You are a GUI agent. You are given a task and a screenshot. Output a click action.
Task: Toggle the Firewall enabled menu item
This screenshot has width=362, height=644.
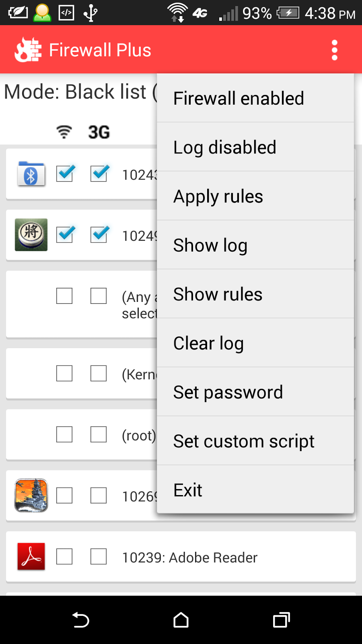[x=255, y=98]
